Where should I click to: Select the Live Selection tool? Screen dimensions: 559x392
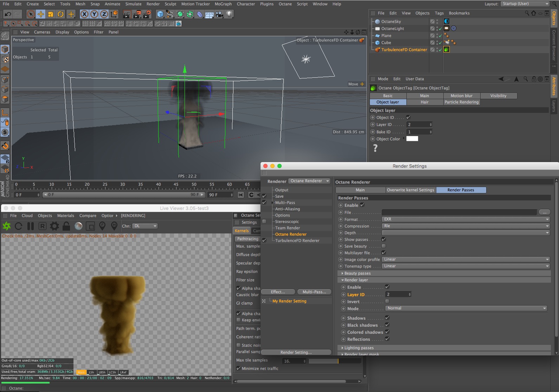coord(31,14)
